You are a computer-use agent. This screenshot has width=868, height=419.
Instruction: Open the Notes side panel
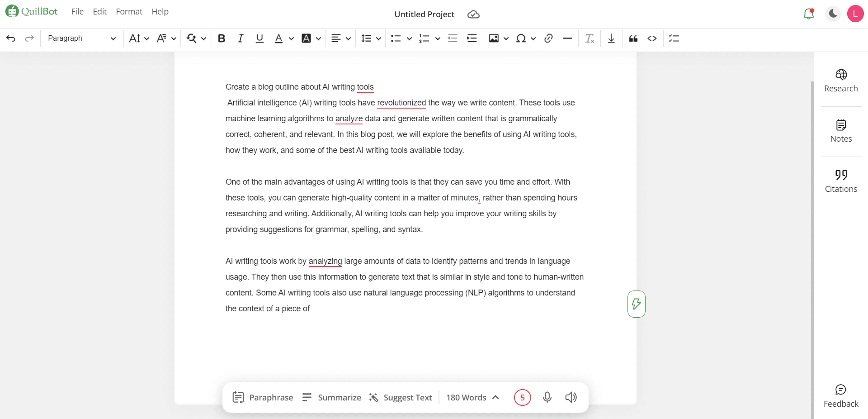point(841,131)
